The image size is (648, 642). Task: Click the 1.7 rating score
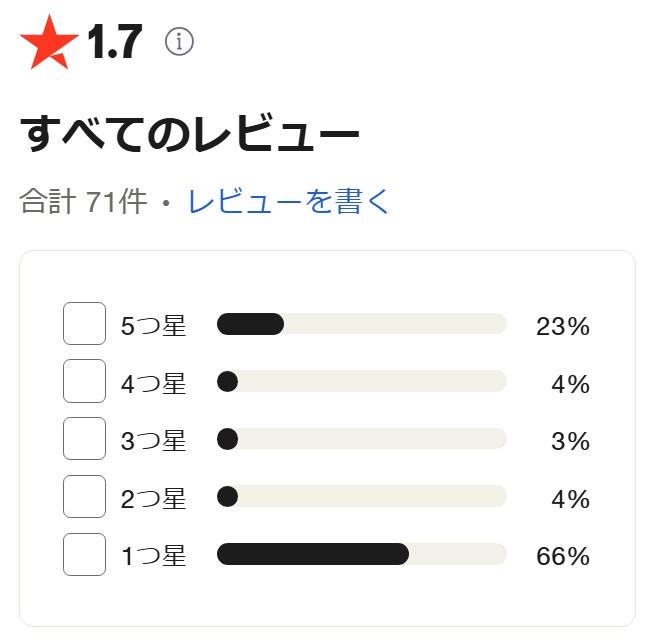pos(115,41)
